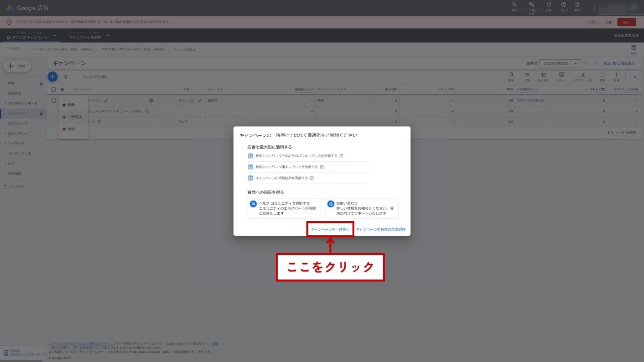Click the budget edit pencil icon
The image size is (644, 362).
pyautogui.click(x=200, y=101)
